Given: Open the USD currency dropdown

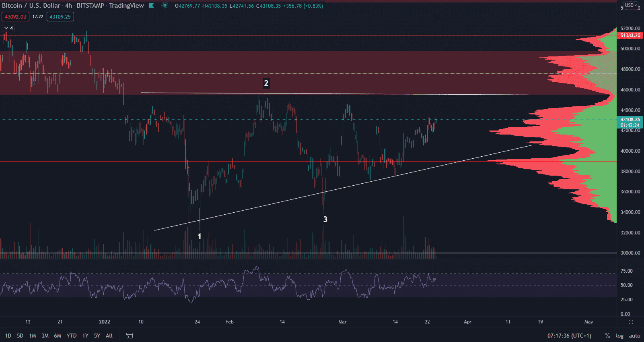Looking at the screenshot, I should 631,5.
